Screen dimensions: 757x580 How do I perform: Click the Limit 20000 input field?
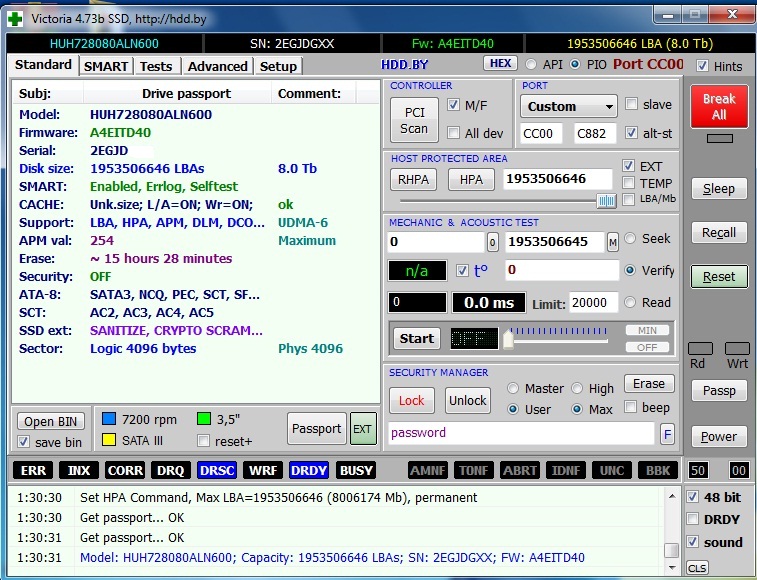click(x=593, y=303)
